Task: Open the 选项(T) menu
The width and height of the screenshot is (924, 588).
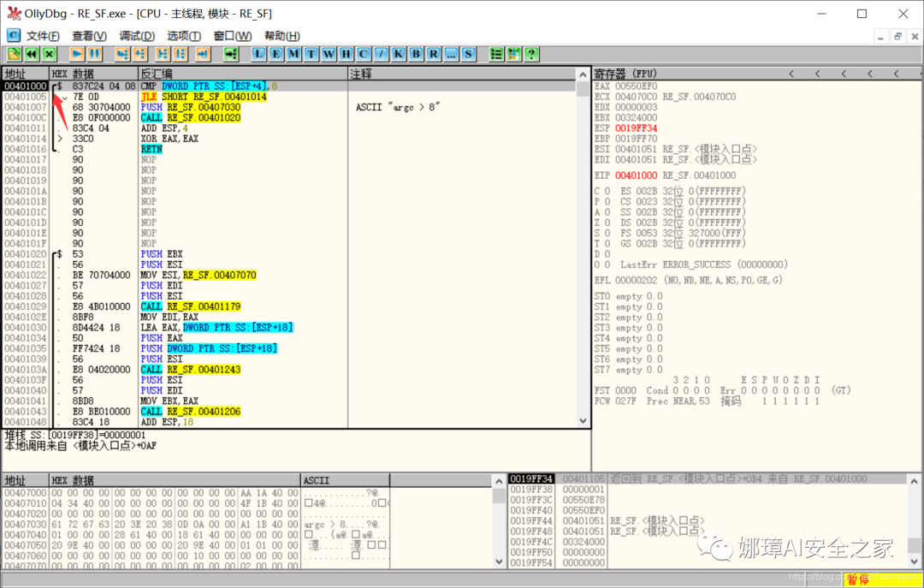Action: click(x=184, y=36)
